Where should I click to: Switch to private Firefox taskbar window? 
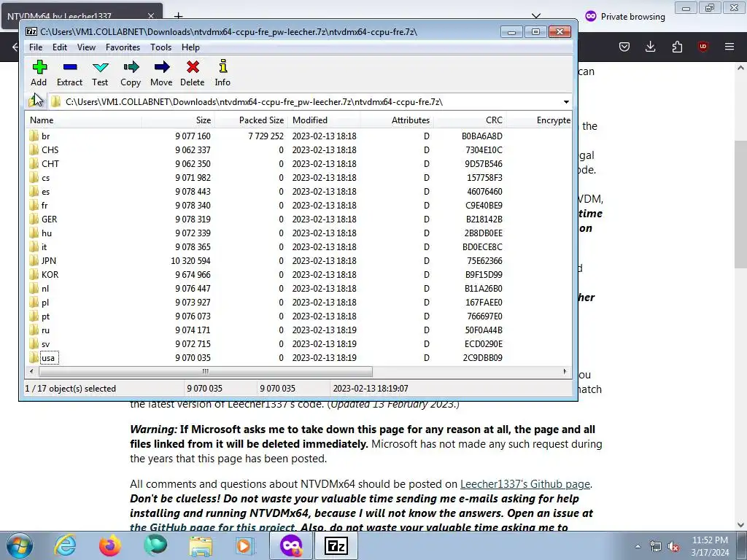click(x=291, y=545)
